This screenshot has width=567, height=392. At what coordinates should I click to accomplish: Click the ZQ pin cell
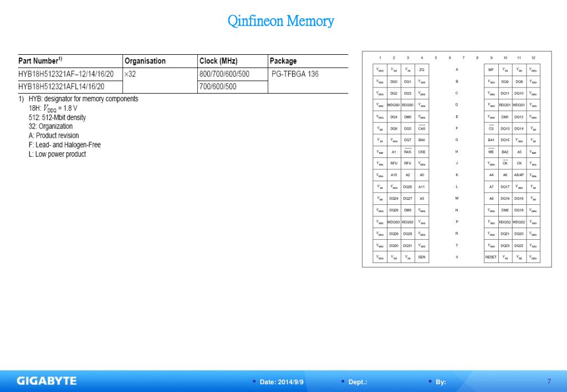[422, 70]
